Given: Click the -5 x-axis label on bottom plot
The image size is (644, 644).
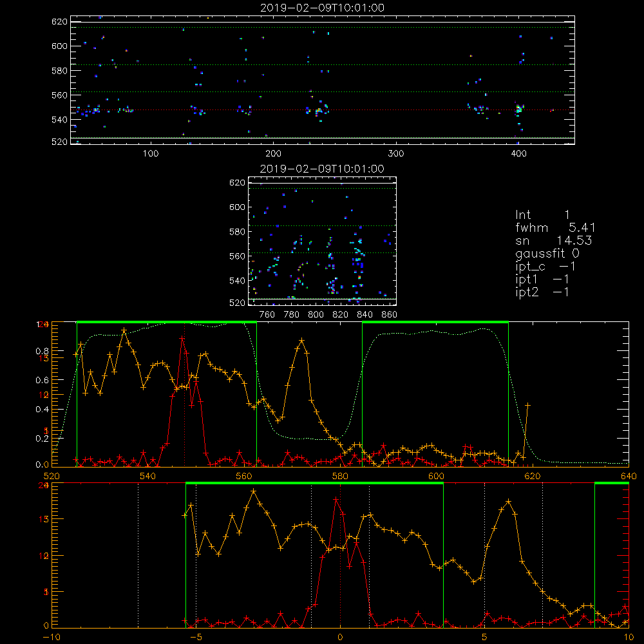Looking at the screenshot, I should pyautogui.click(x=196, y=637).
